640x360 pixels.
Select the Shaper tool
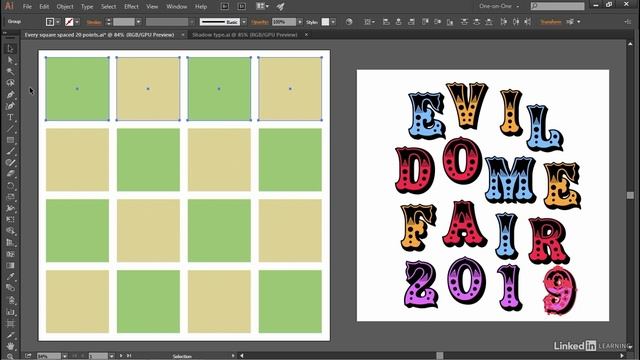coord(10,163)
